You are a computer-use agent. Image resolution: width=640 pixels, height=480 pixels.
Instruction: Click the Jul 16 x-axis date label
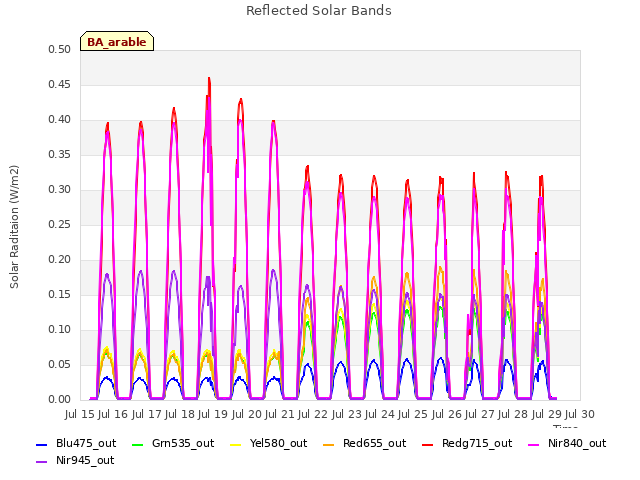pyautogui.click(x=113, y=414)
